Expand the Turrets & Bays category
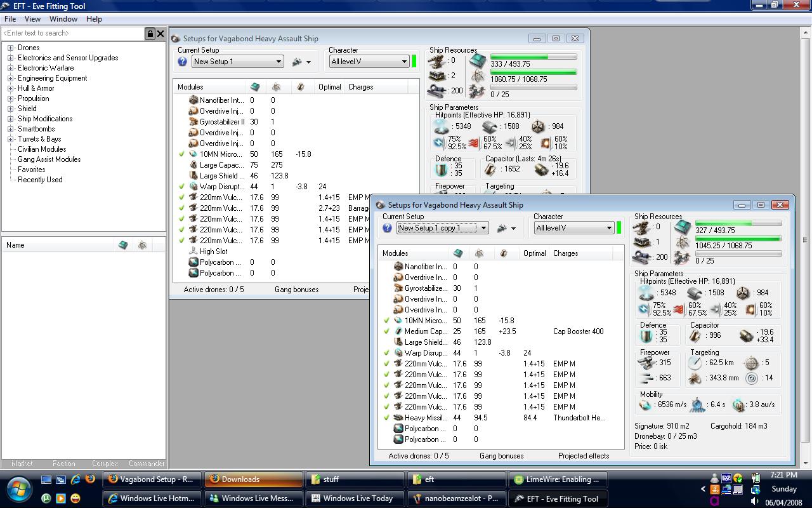 11,139
